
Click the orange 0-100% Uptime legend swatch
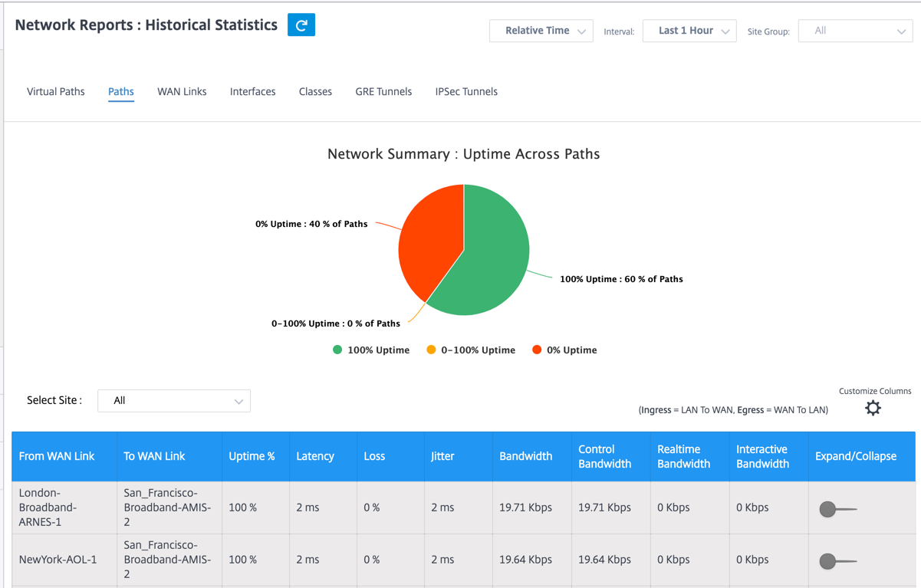pos(431,350)
